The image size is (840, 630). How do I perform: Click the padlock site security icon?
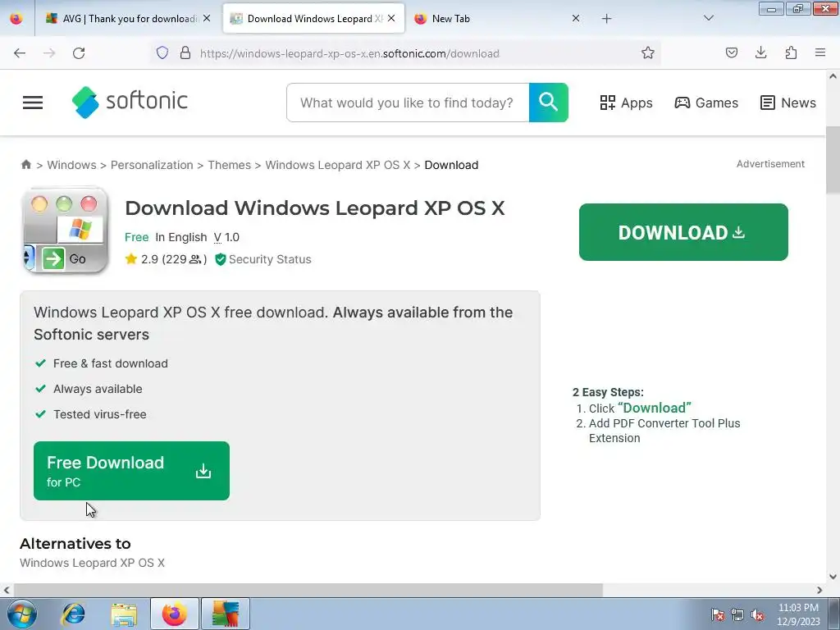(x=185, y=53)
